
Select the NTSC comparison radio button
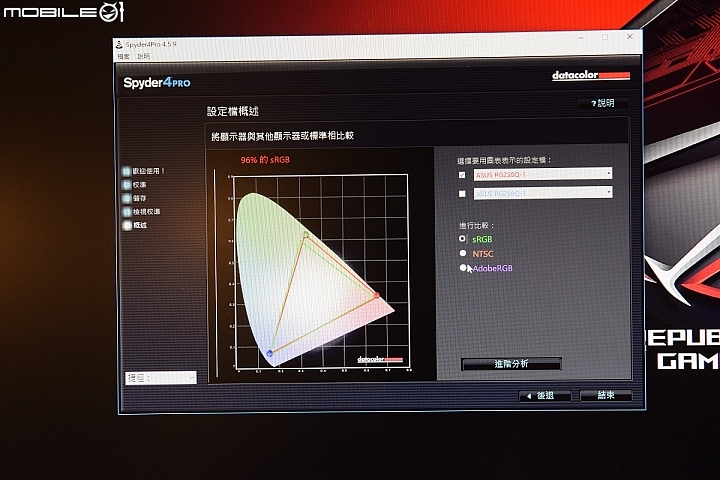463,253
